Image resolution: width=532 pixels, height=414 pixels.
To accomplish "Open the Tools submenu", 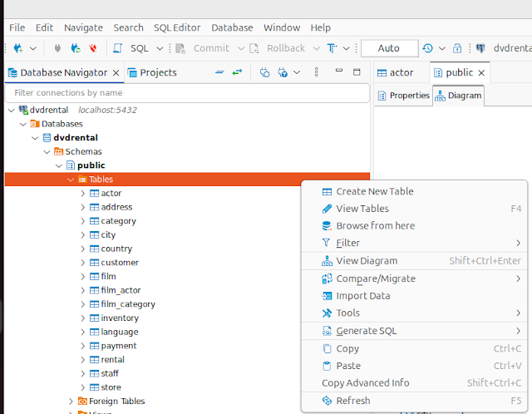I will tap(414, 313).
